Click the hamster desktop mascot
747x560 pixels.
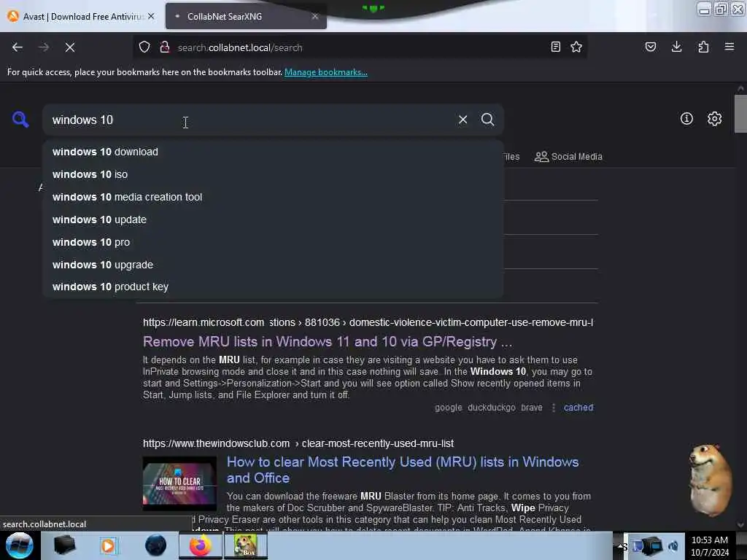coord(711,480)
